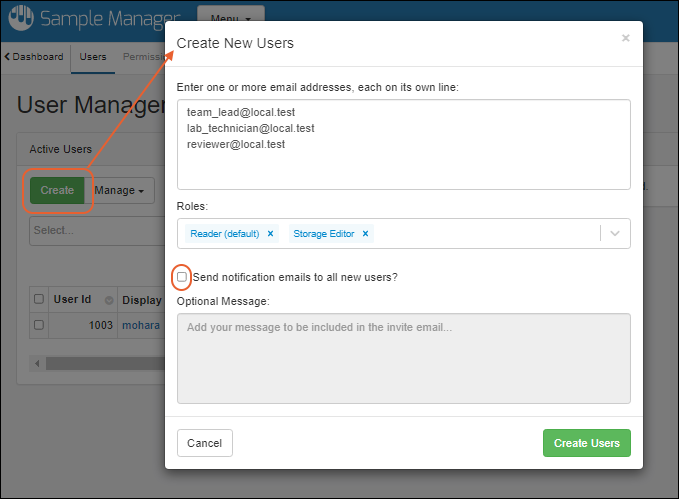This screenshot has height=499, width=679.
Task: Expand the Roles dropdown arrow
Action: [x=614, y=233]
